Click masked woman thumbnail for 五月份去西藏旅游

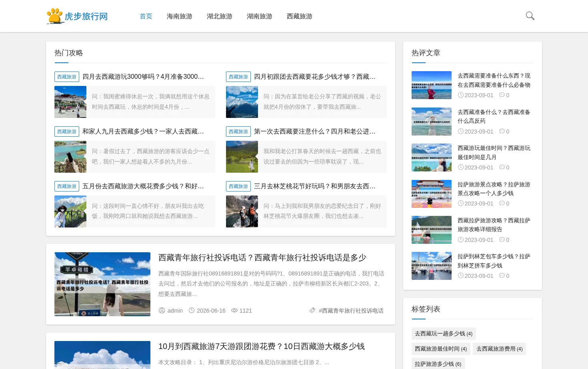click(x=70, y=211)
